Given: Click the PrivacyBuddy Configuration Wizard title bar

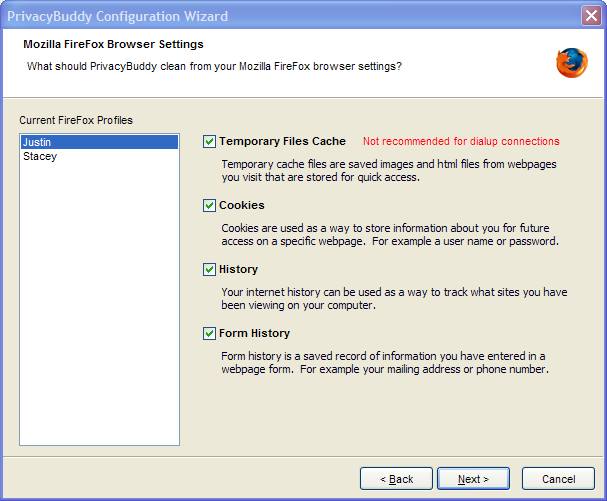Looking at the screenshot, I should coord(290,16).
